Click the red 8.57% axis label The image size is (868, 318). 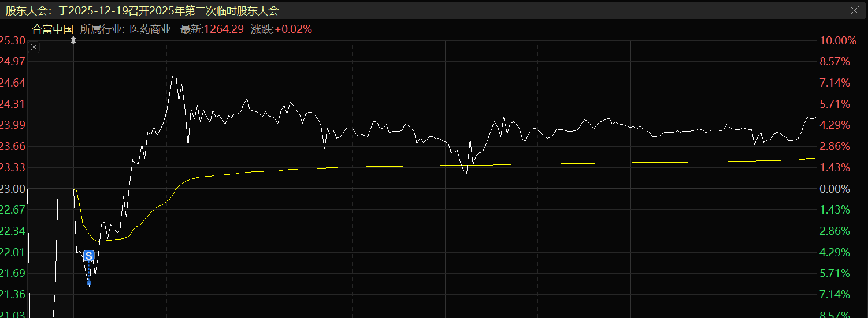835,61
